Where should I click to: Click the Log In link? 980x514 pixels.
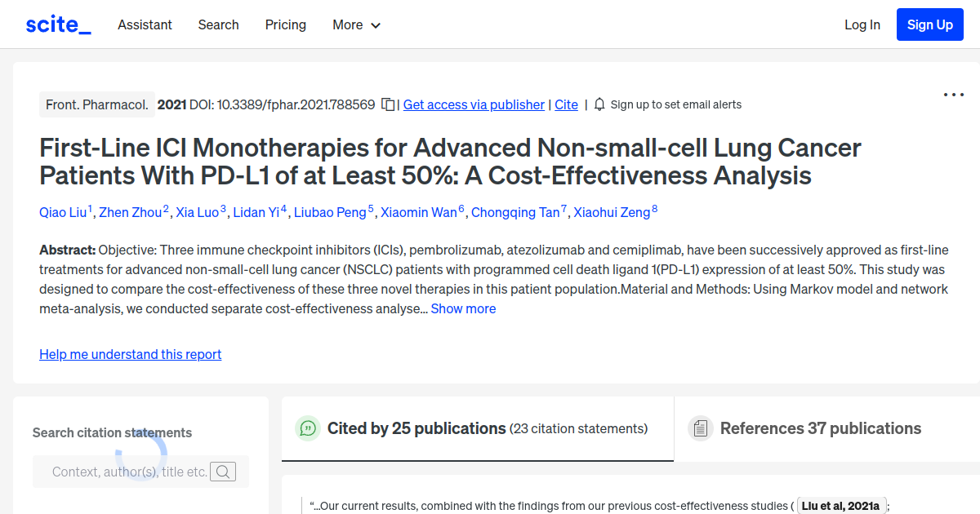(862, 24)
